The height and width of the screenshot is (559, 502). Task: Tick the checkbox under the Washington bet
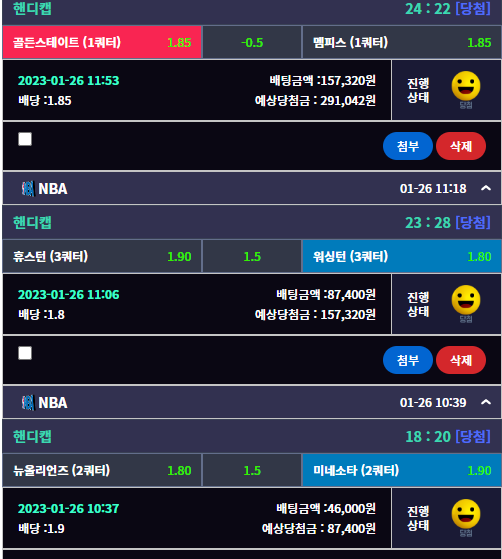[25, 353]
